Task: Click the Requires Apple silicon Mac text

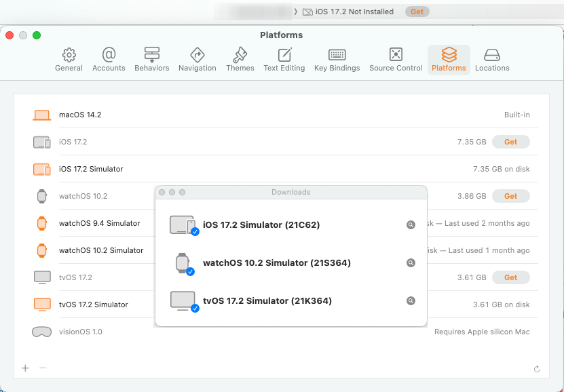Action: (x=482, y=332)
